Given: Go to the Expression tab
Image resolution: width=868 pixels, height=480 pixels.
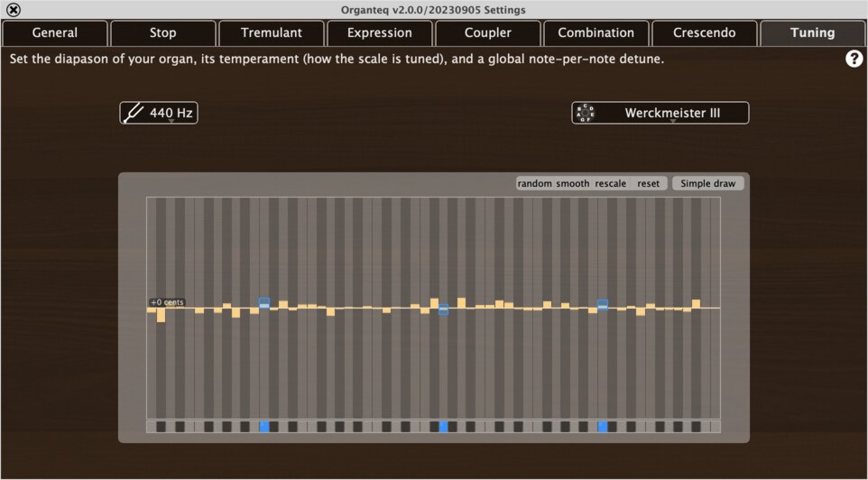Looking at the screenshot, I should (x=379, y=33).
